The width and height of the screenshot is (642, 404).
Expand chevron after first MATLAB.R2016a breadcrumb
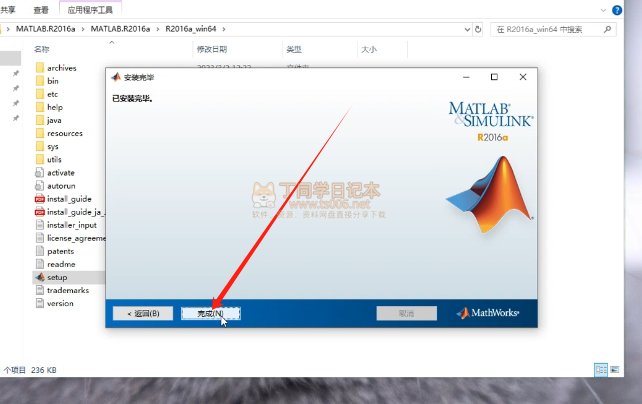coord(83,29)
